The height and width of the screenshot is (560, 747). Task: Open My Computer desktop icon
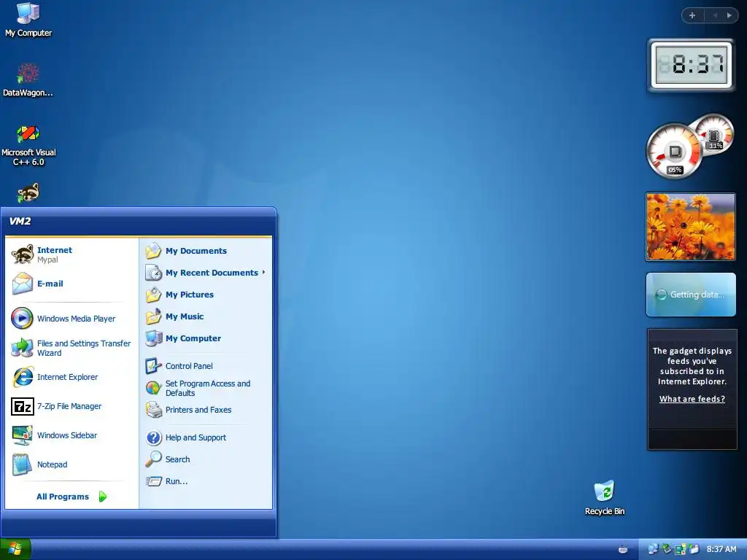[x=28, y=20]
